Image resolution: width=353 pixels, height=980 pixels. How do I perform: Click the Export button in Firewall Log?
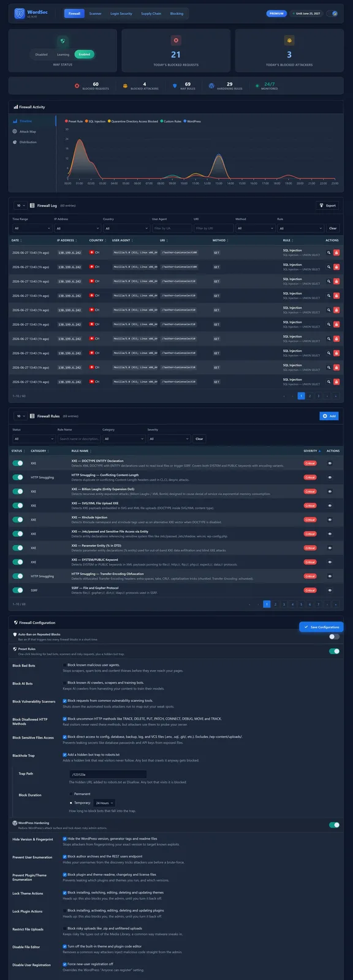point(327,206)
